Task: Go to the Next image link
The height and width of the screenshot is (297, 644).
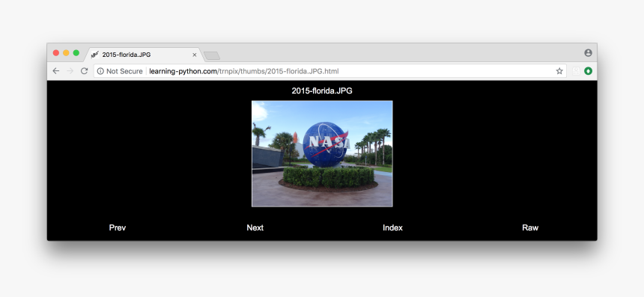Action: [255, 227]
